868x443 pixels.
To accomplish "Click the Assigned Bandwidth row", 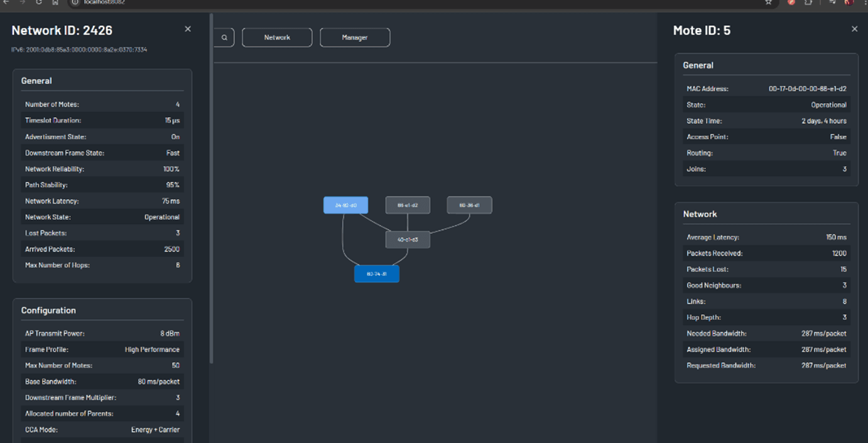I will pyautogui.click(x=766, y=350).
